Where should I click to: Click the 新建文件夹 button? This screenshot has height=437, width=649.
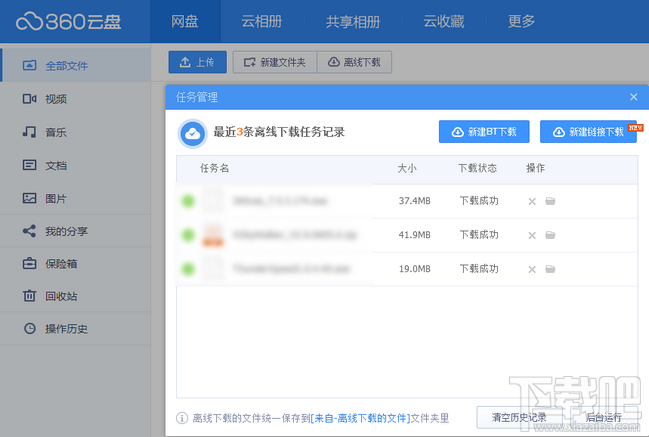275,62
